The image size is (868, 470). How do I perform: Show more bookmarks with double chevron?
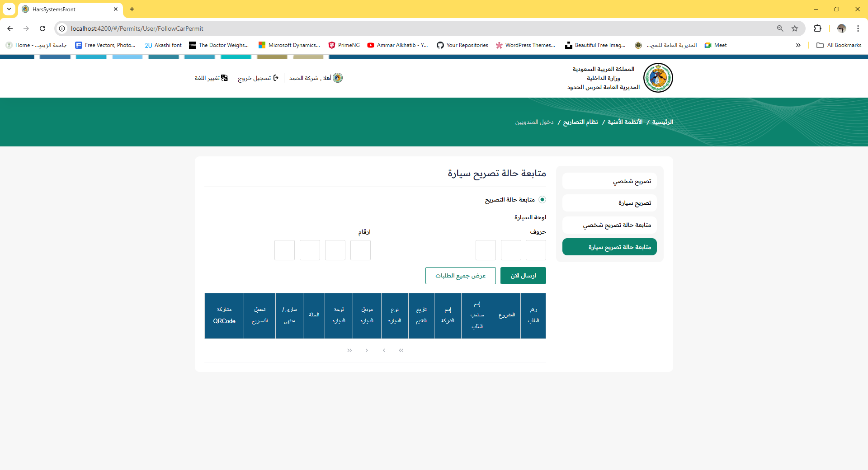coord(798,45)
